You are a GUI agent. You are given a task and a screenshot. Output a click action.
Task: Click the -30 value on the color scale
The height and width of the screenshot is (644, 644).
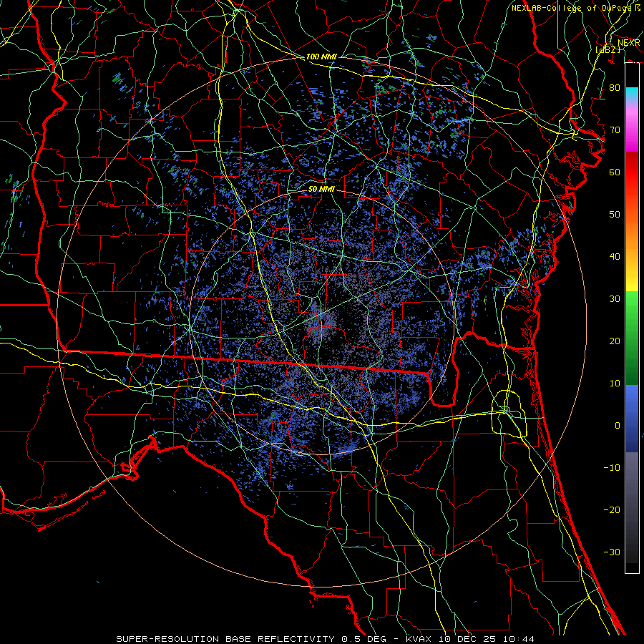pyautogui.click(x=612, y=552)
